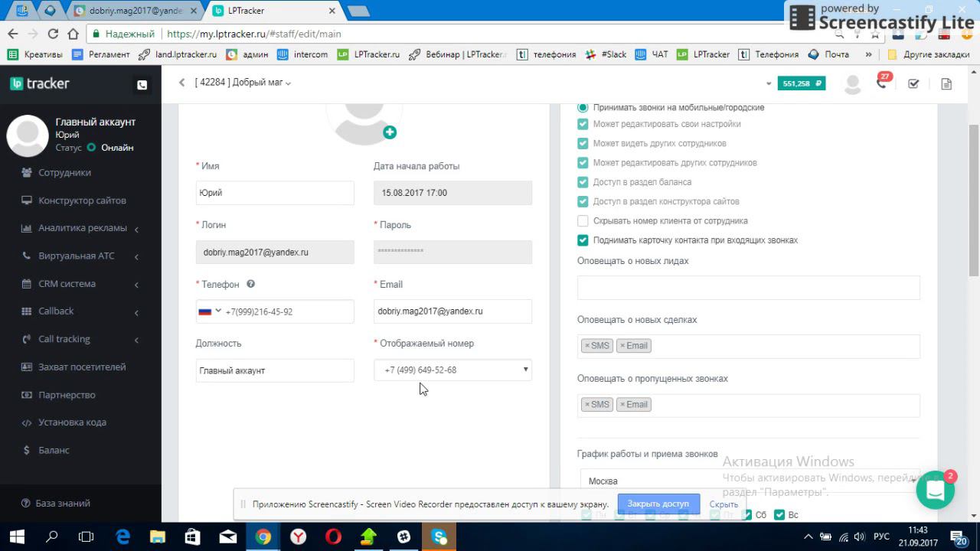Reload the page in the browser
The width and height of the screenshot is (980, 551).
(53, 34)
